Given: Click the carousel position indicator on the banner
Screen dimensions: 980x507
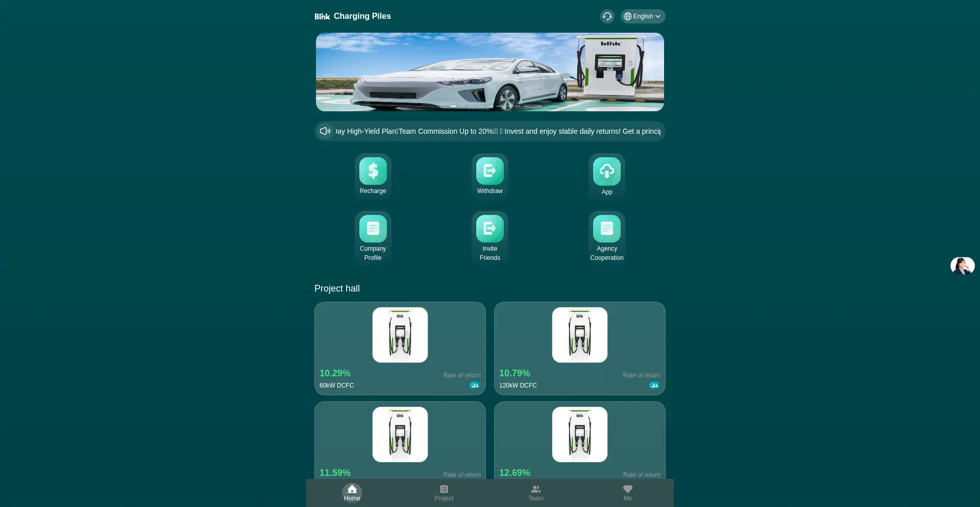Looking at the screenshot, I should point(453,106).
